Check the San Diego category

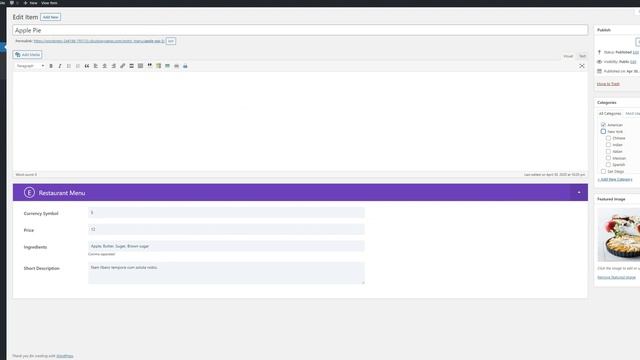coord(603,171)
